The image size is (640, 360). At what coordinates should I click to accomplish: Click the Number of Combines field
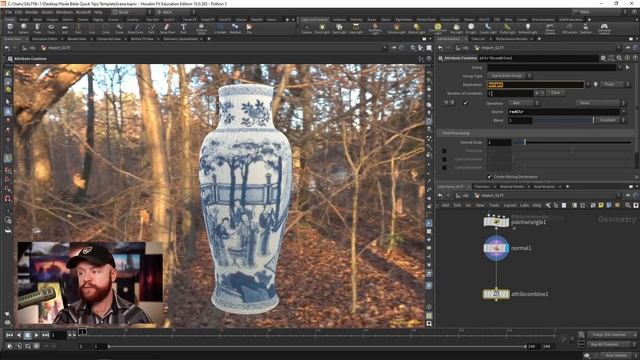[x=510, y=93]
